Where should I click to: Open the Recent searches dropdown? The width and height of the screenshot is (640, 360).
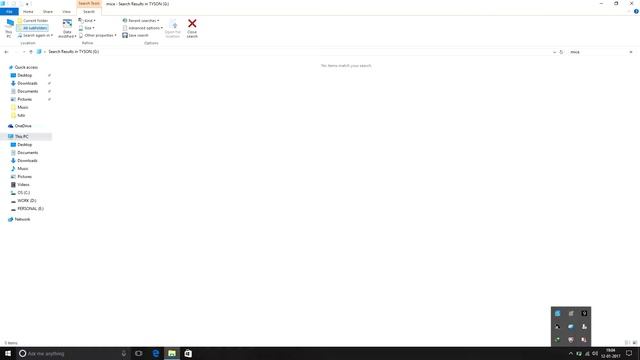(x=141, y=20)
